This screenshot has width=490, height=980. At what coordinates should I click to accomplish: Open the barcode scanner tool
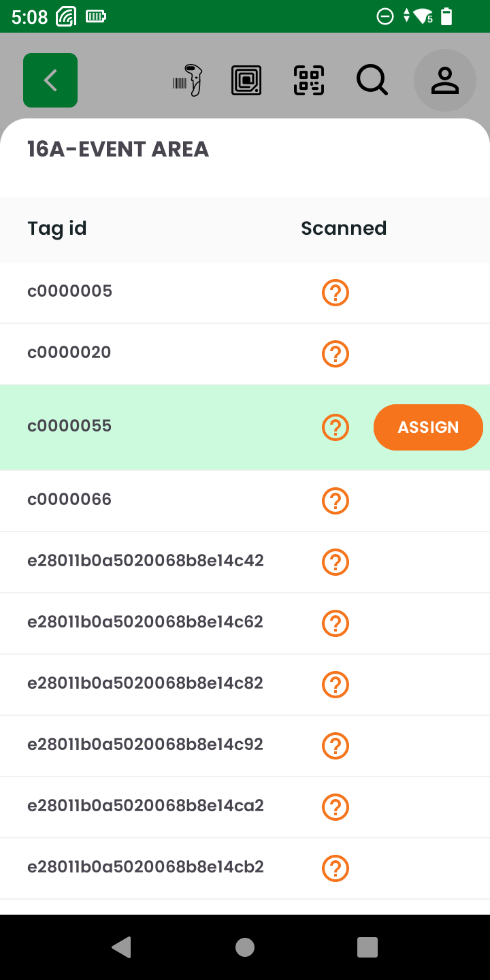[188, 80]
